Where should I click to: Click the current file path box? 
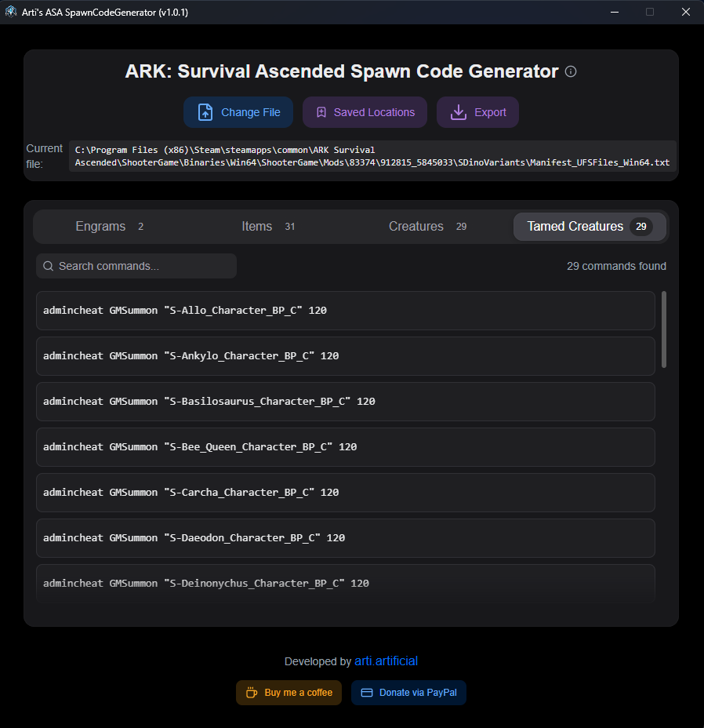(372, 156)
